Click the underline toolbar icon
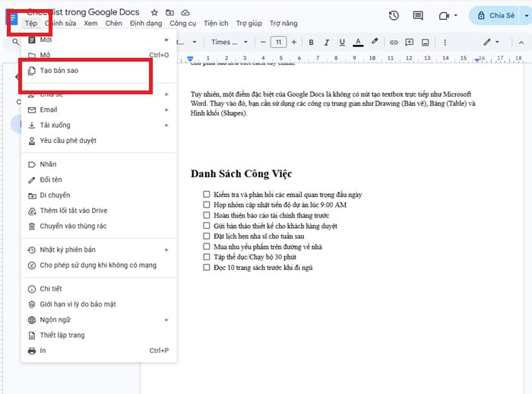532x394 pixels. click(342, 42)
